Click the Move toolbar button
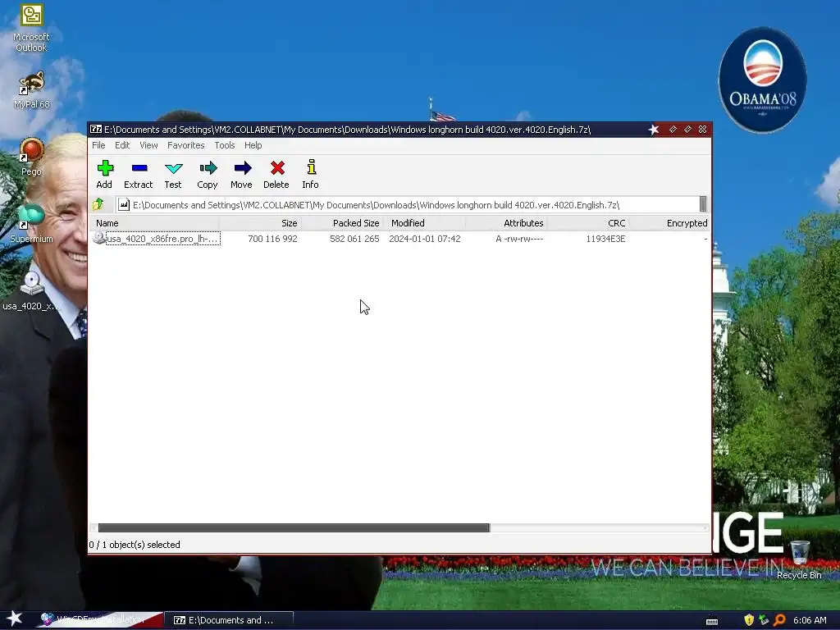Image resolution: width=840 pixels, height=630 pixels. pyautogui.click(x=242, y=174)
